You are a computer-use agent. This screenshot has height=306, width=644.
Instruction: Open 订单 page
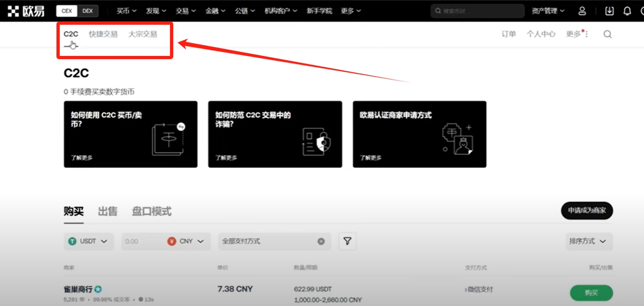click(x=508, y=34)
